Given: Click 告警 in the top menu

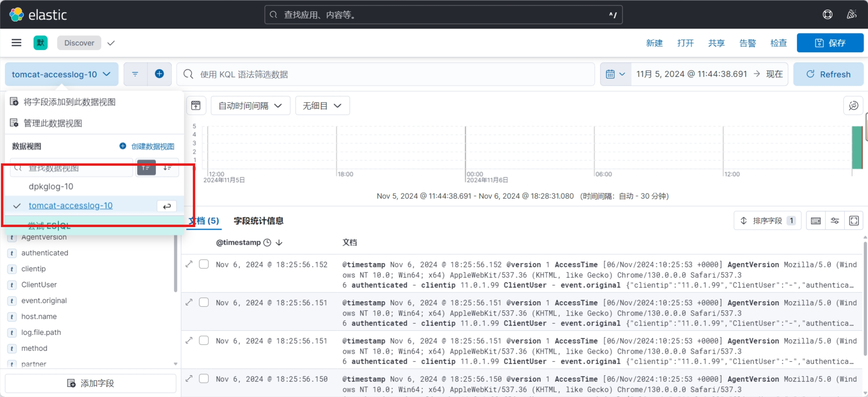Looking at the screenshot, I should click(x=748, y=43).
